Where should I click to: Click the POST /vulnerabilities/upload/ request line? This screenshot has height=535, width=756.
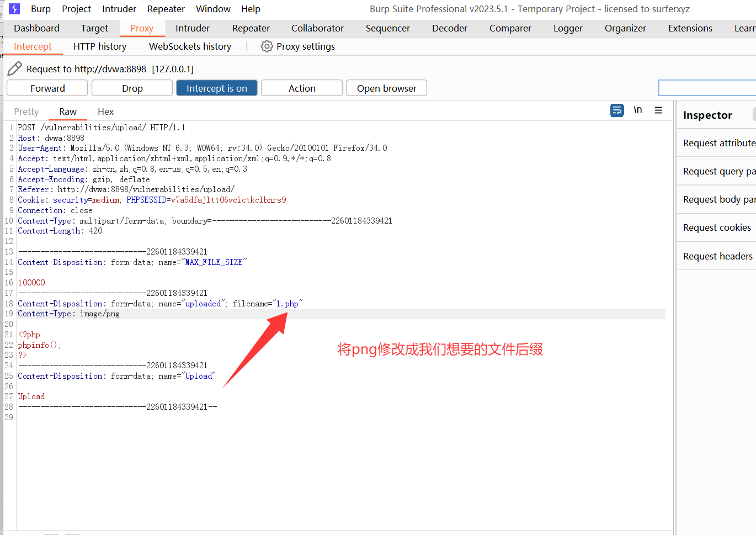click(x=102, y=128)
